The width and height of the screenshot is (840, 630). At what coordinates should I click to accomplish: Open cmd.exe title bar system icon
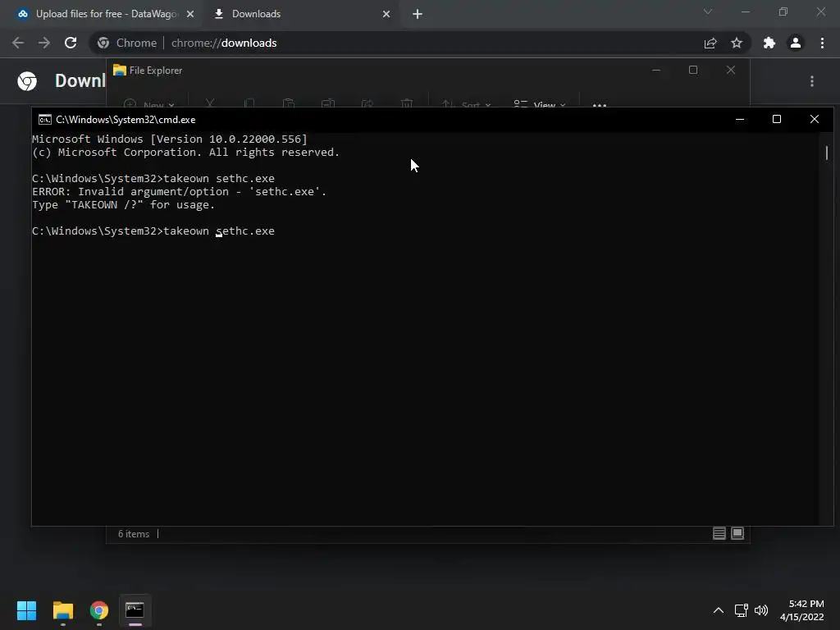tap(45, 120)
